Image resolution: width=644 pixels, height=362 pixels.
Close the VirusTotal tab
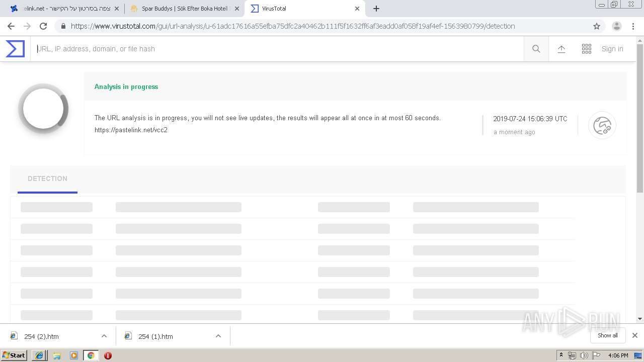[357, 9]
